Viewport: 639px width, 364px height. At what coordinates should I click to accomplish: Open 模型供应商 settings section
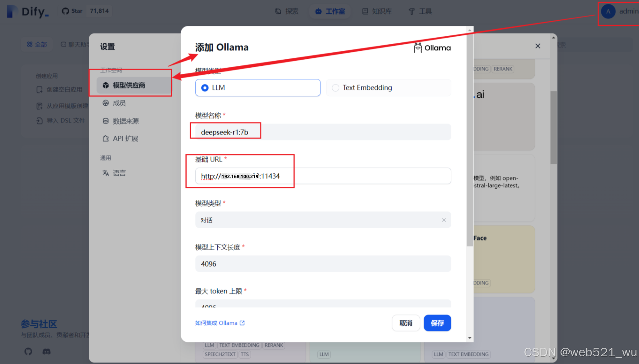[133, 85]
